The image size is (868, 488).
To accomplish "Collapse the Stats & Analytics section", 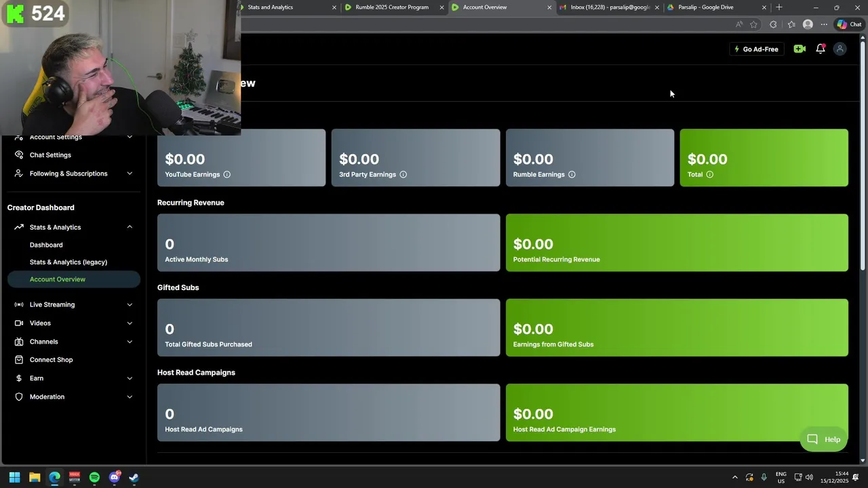I will coord(130,227).
